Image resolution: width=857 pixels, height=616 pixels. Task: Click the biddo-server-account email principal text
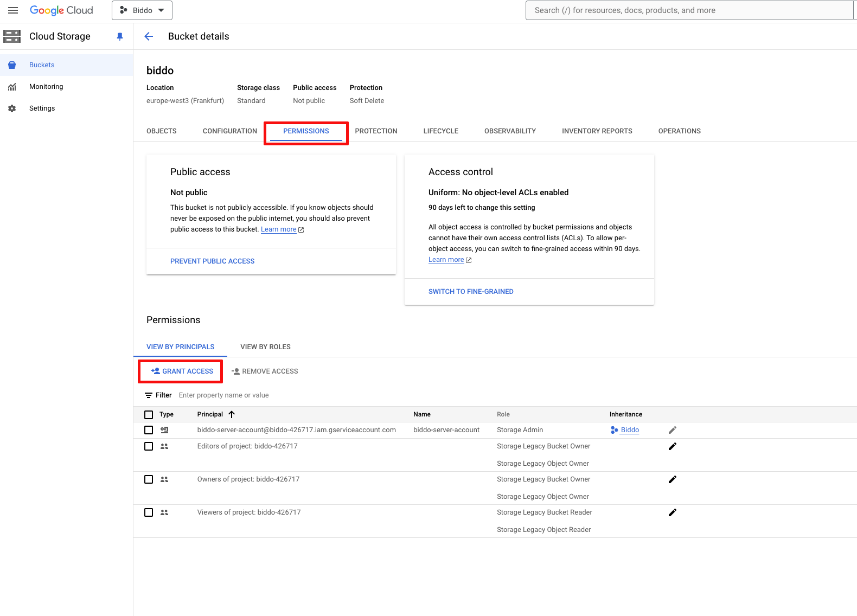(297, 430)
